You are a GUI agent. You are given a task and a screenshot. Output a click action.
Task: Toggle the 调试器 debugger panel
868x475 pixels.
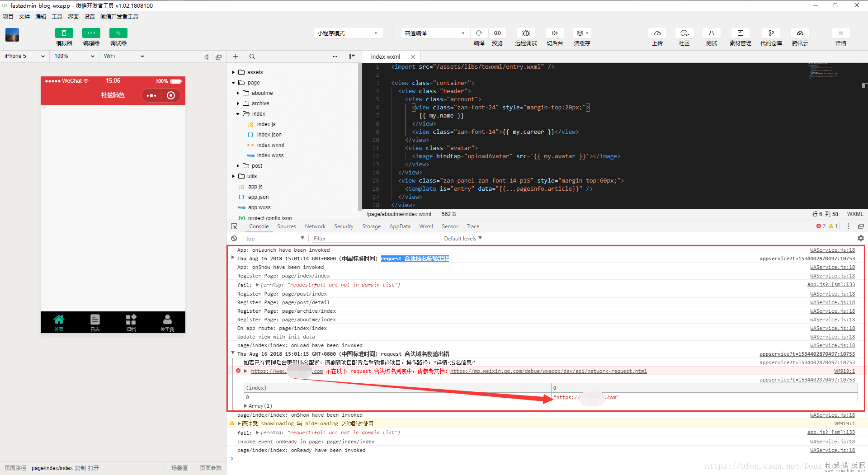[118, 33]
